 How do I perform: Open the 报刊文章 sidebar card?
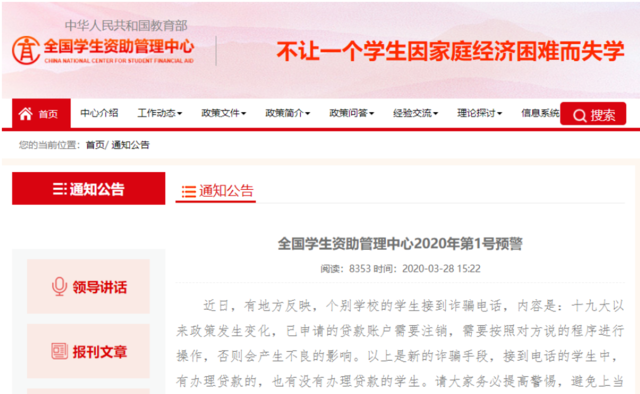(89, 351)
